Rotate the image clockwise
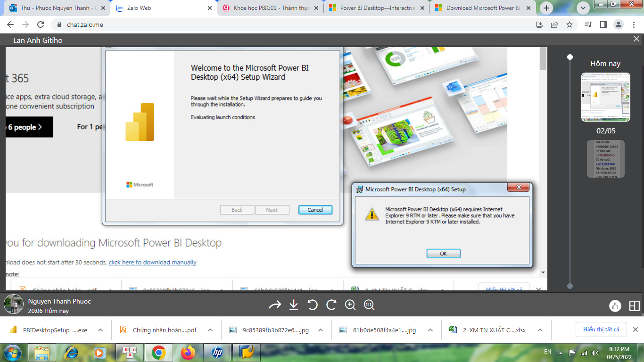Screen dimensions: 644x362 point(331,305)
